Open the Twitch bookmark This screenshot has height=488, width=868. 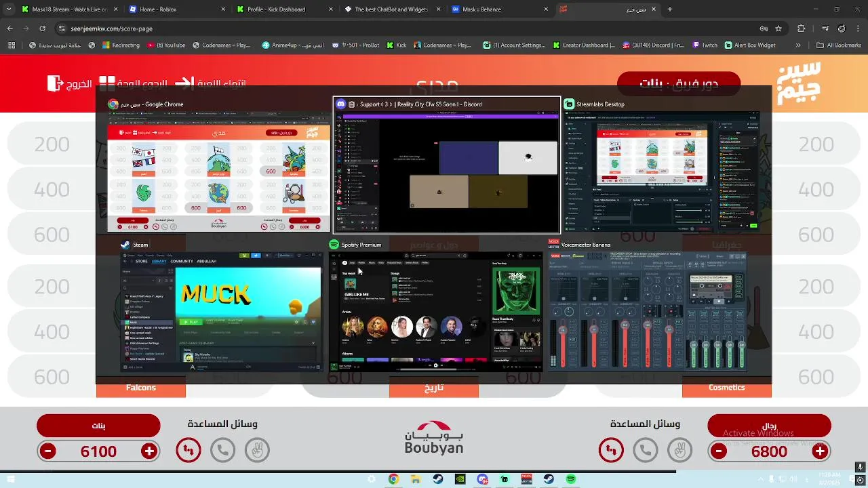(705, 45)
